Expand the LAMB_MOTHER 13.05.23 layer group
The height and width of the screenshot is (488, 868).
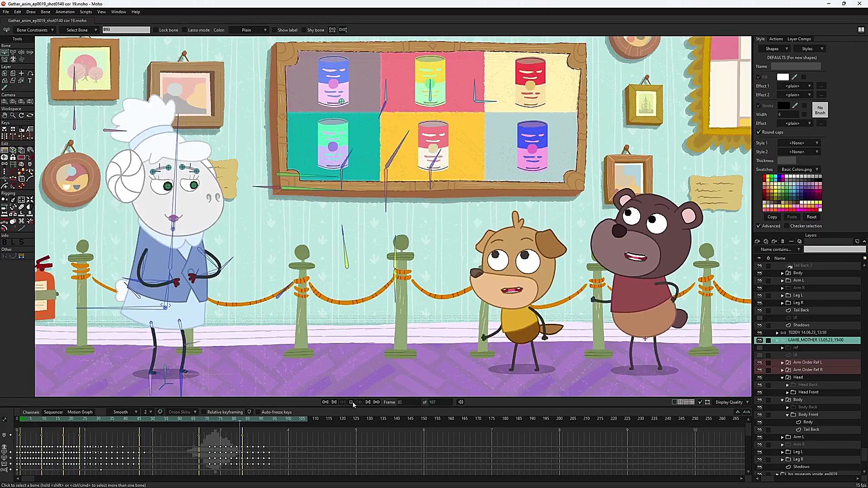[x=778, y=340]
